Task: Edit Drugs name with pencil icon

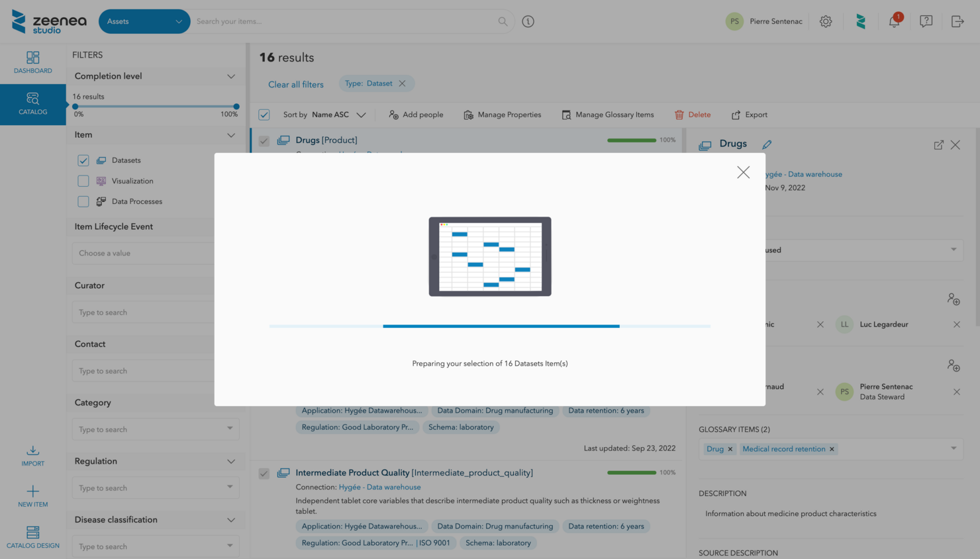Action: click(767, 144)
